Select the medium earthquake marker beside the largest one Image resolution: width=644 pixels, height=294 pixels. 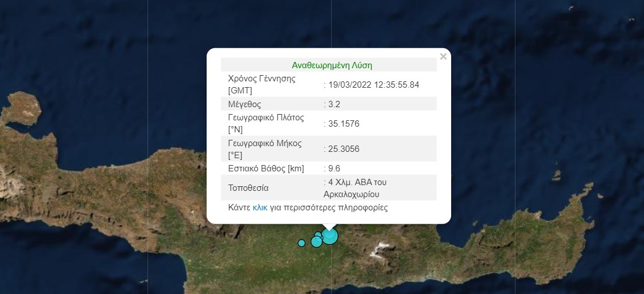pos(317,241)
